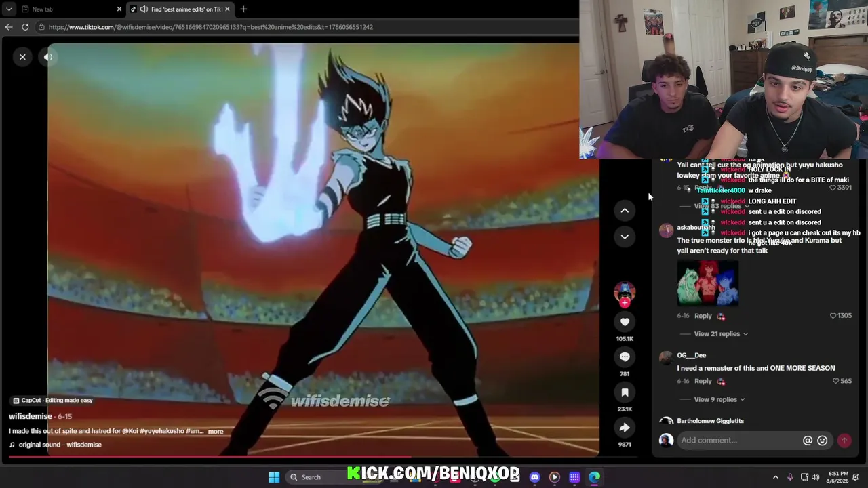Screen dimensions: 868x488
Task: Insert a mention with the @ icon
Action: point(808,441)
